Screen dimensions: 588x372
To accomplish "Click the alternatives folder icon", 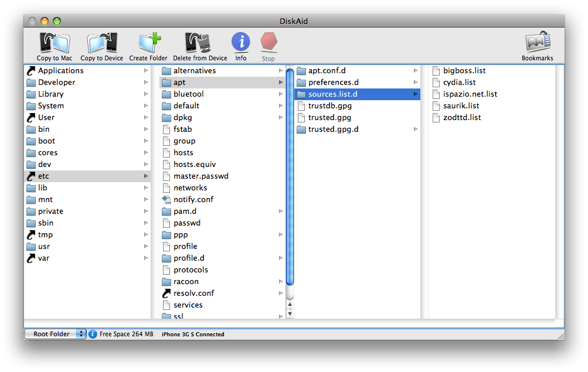I will (166, 71).
